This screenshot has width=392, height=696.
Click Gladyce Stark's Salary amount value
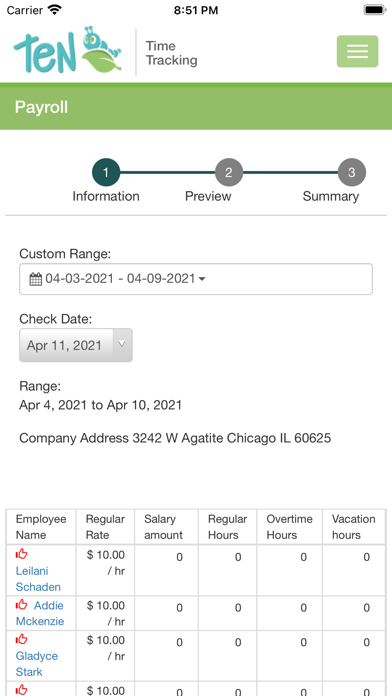[179, 642]
